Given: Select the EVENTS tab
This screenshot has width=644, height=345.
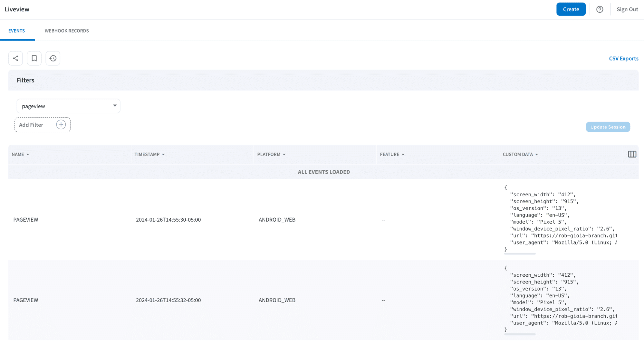Looking at the screenshot, I should [x=16, y=31].
